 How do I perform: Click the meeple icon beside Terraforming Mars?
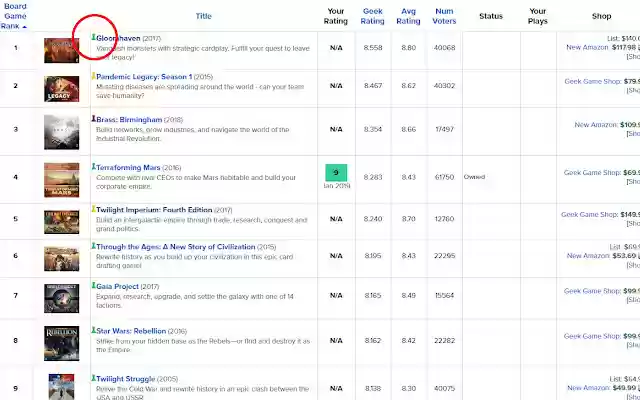click(93, 167)
